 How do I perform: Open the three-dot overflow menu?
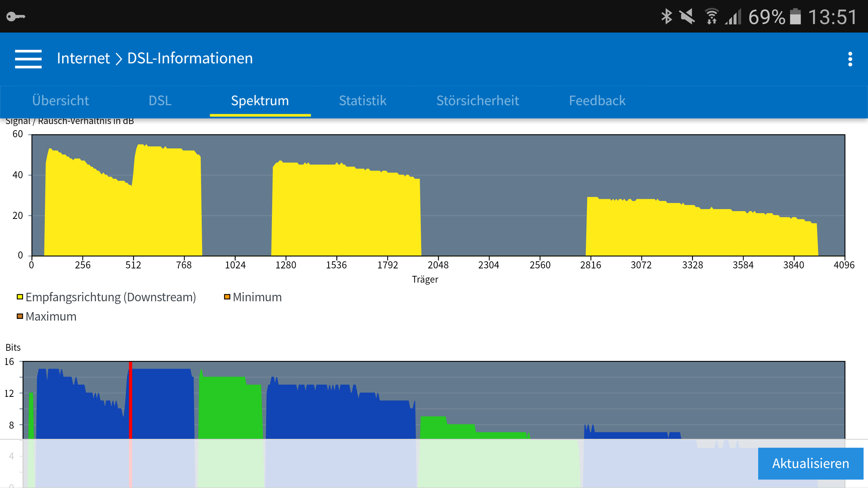(850, 59)
